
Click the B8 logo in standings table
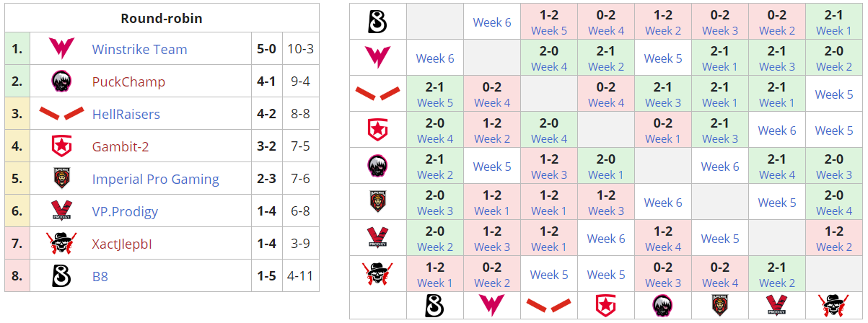click(x=61, y=275)
